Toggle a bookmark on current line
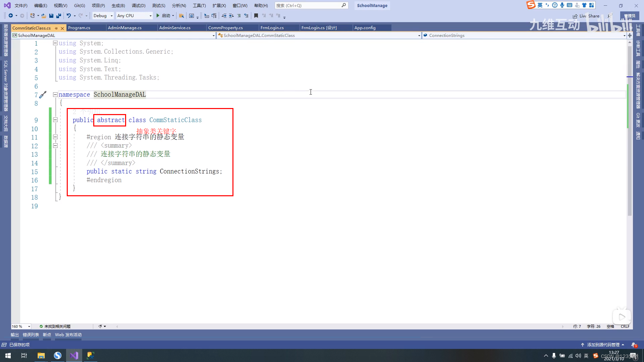644x362 pixels. click(256, 16)
